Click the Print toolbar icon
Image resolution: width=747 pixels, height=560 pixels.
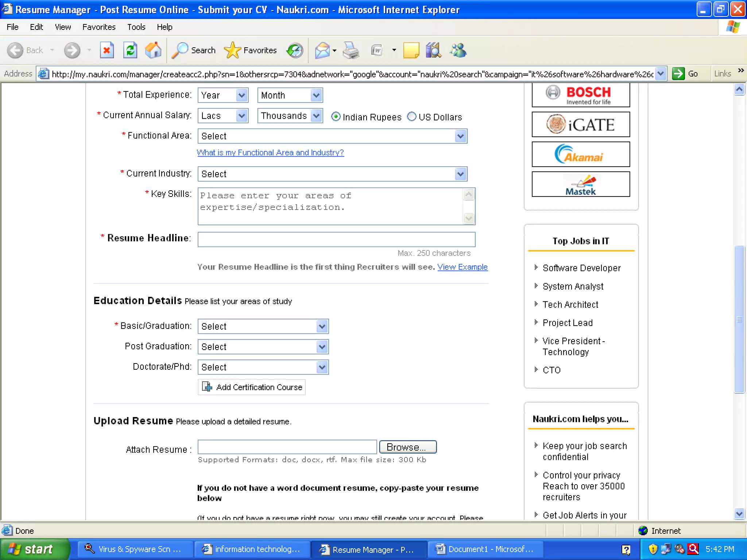pyautogui.click(x=351, y=50)
